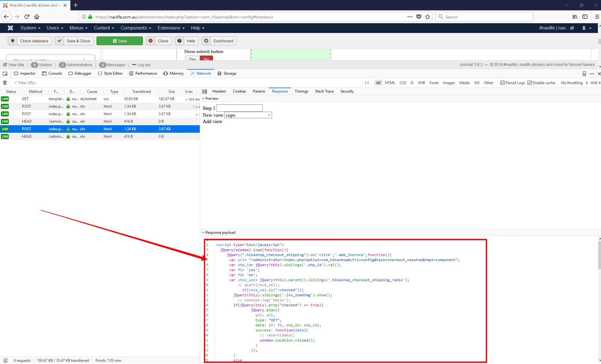Click the Check database button

[x=30, y=41]
